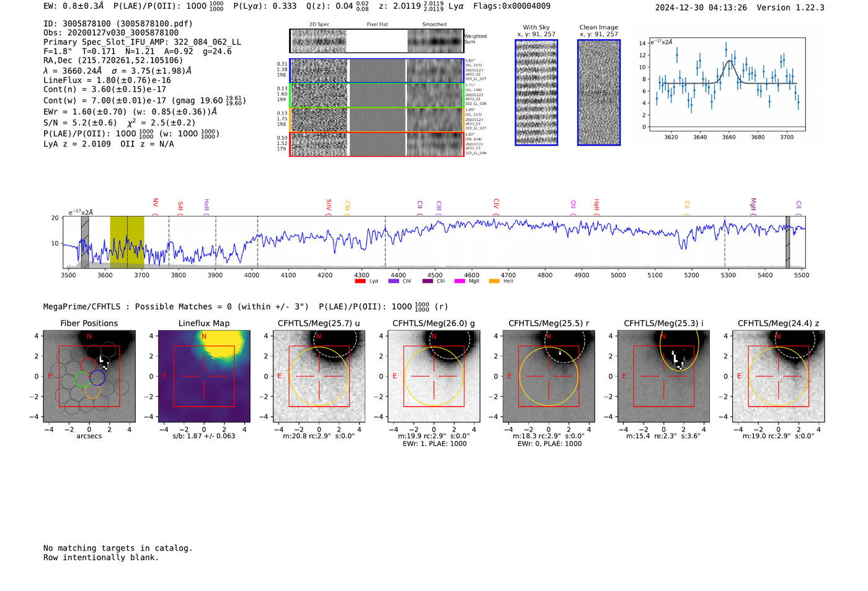This screenshot has width=868, height=591.
Task: Click the Gaussian emission-line fit plot
Action: 727,85
